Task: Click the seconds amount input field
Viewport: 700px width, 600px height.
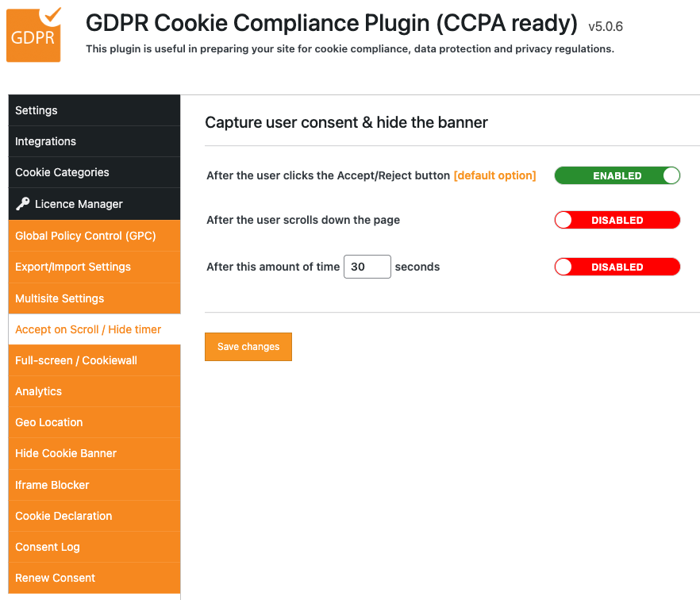Action: coord(367,267)
